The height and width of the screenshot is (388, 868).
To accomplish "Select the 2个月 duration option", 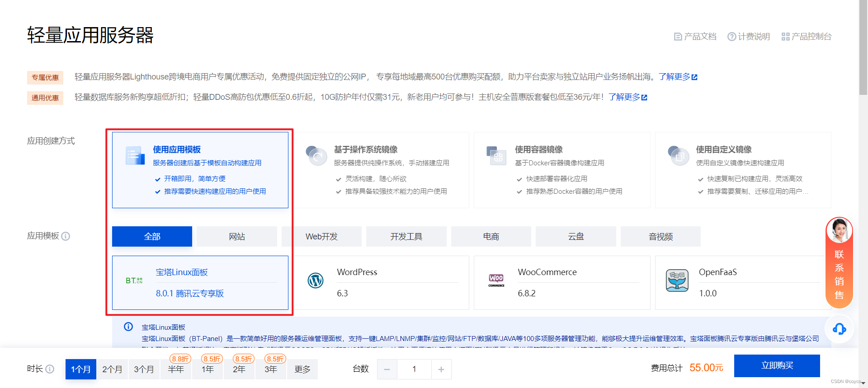I will pyautogui.click(x=112, y=369).
